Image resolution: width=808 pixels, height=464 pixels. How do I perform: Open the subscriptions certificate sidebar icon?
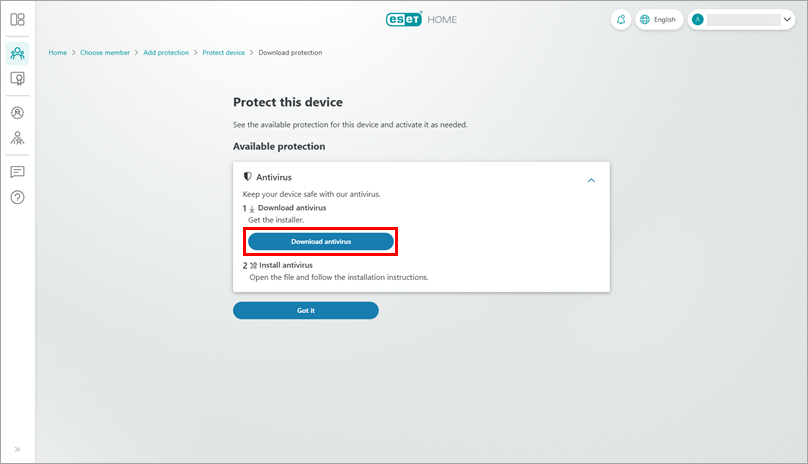pos(17,78)
